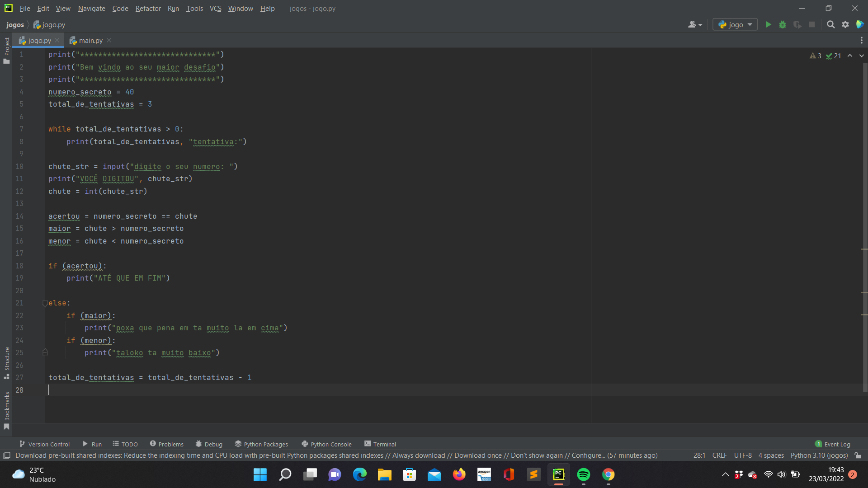Toggle the TODO tool window
The height and width of the screenshot is (488, 868).
(x=125, y=444)
